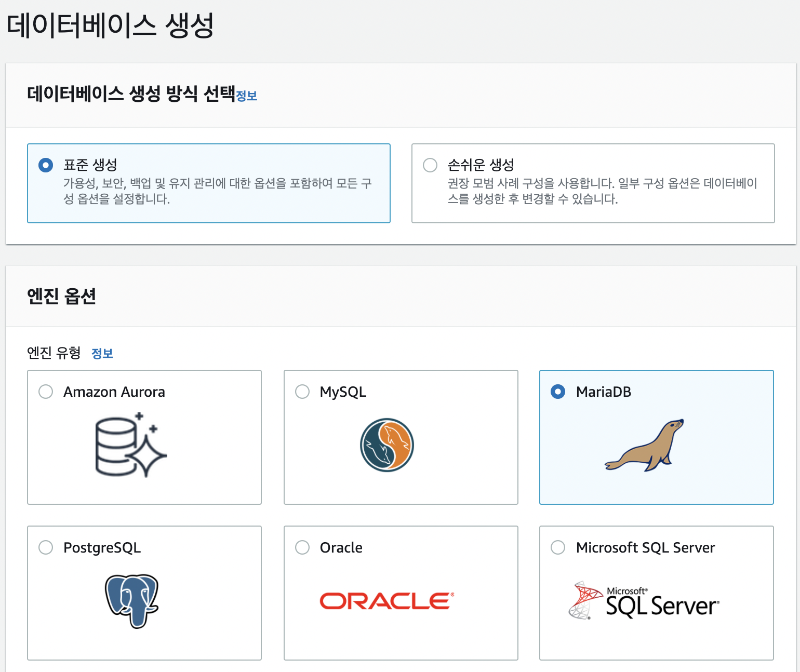Click the Microsoft SQL Server logo
Screen dimensions: 800x672
[644, 601]
